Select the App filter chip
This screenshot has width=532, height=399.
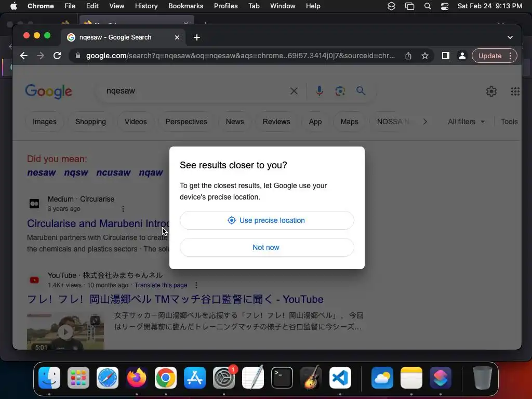pyautogui.click(x=315, y=122)
